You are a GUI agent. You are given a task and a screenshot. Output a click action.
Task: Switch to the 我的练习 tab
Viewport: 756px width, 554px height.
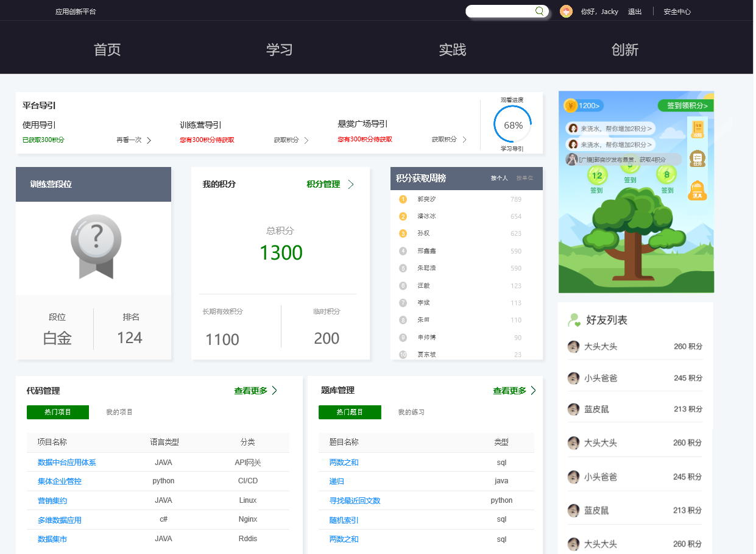(x=411, y=413)
